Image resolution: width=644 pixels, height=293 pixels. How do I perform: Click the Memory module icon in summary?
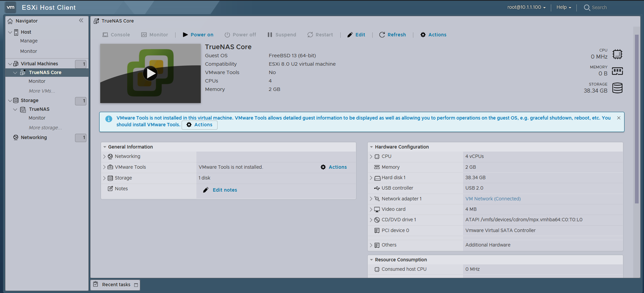pyautogui.click(x=617, y=71)
